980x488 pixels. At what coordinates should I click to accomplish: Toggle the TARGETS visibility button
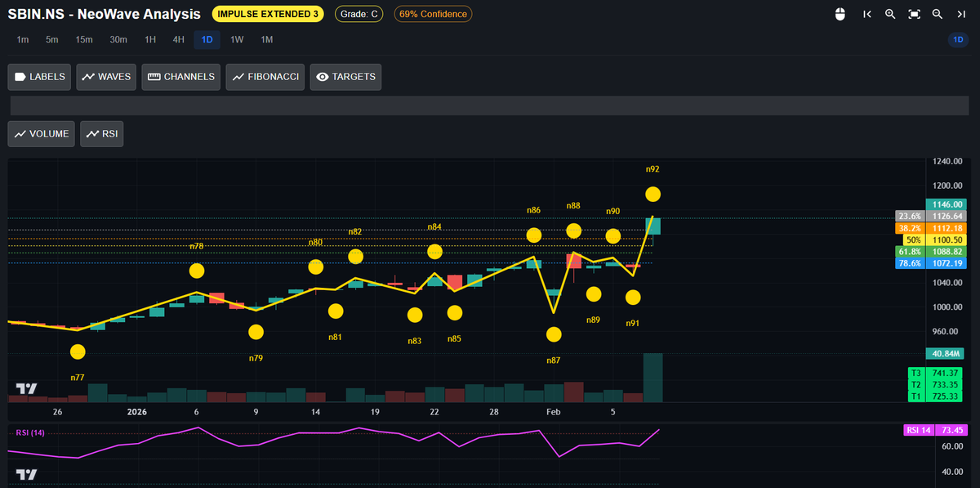[345, 77]
